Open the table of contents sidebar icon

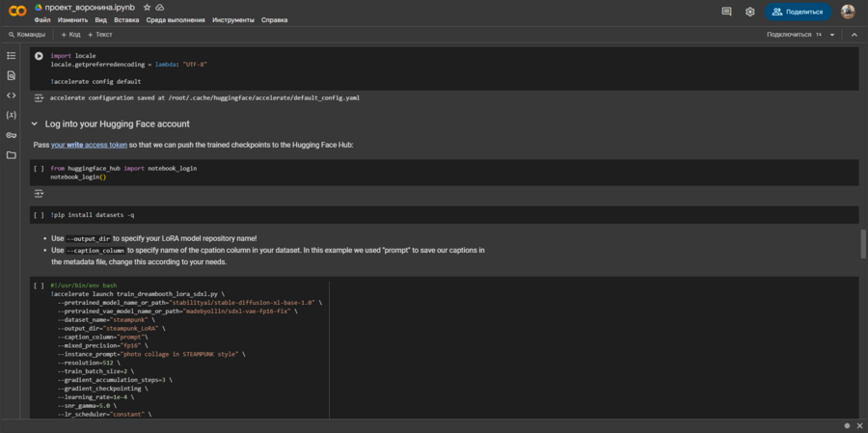11,55
